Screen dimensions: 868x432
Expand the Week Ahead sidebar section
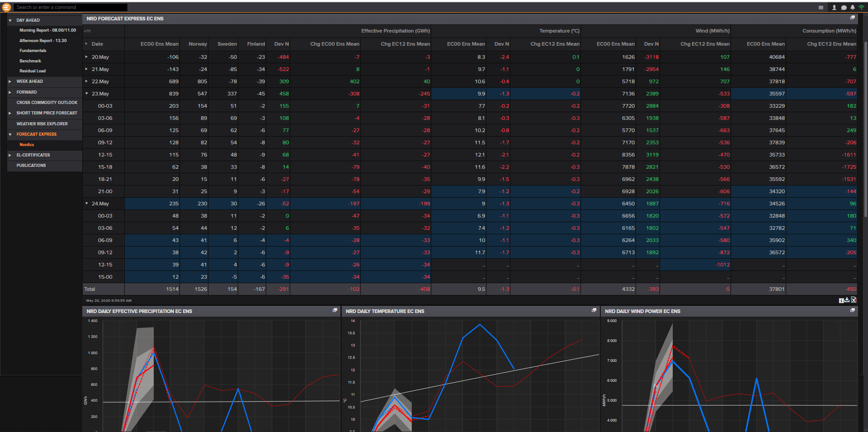pos(10,81)
